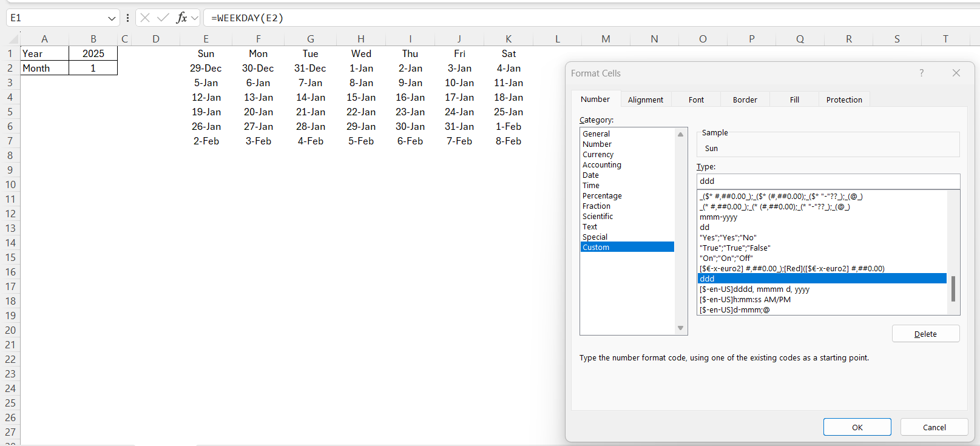Switch to the Protection tab

pos(844,100)
